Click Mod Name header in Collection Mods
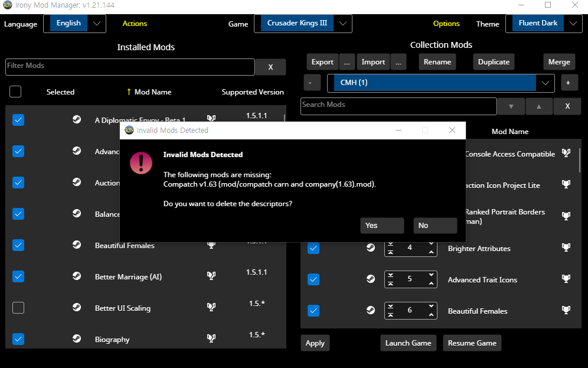The height and width of the screenshot is (368, 588). coord(510,132)
